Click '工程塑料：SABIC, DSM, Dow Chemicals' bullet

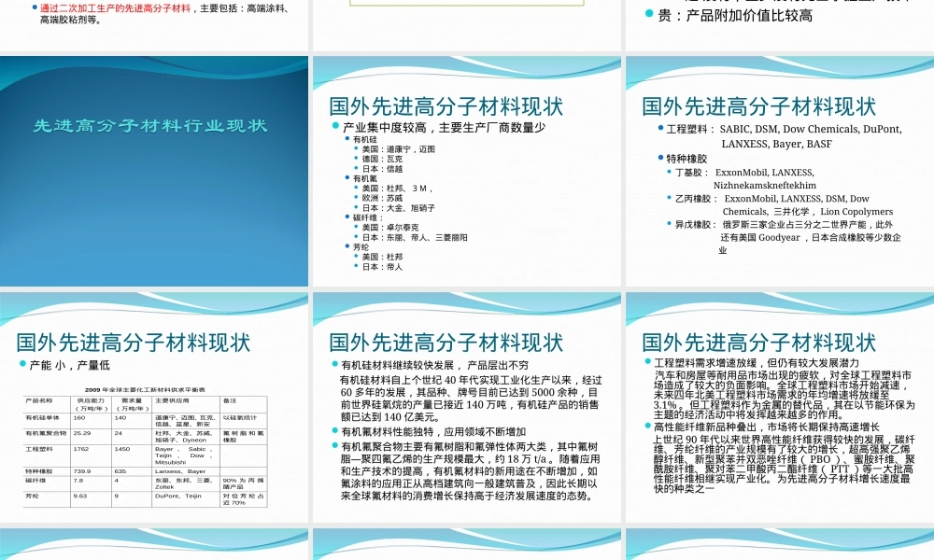pyautogui.click(x=784, y=129)
